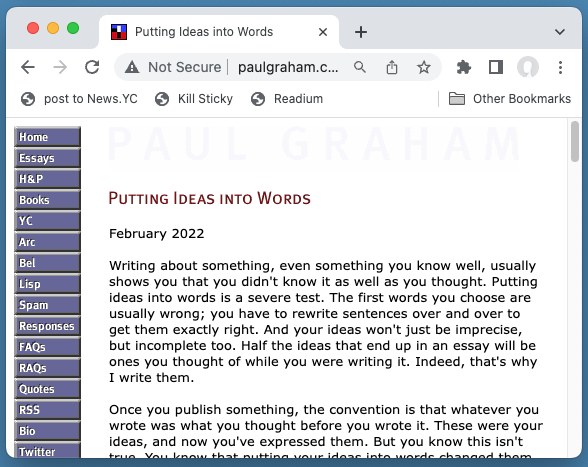This screenshot has height=467, width=588.
Task: Open the FAQs sidebar link
Action: [x=48, y=347]
